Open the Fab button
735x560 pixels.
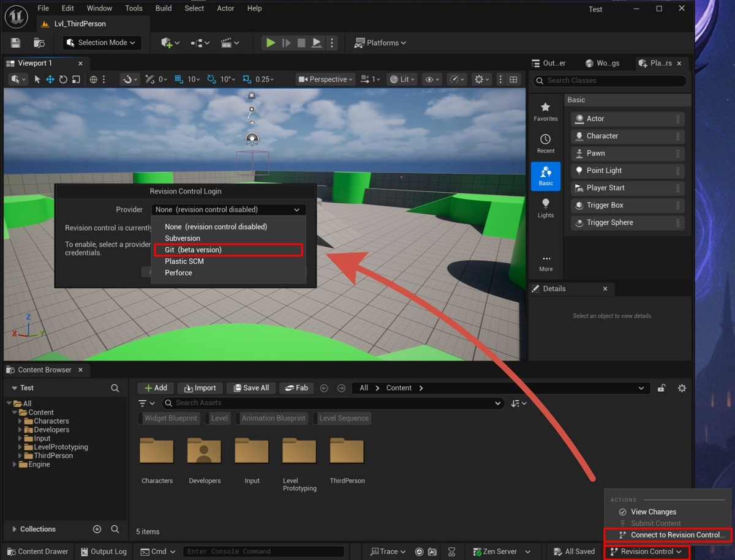click(296, 388)
